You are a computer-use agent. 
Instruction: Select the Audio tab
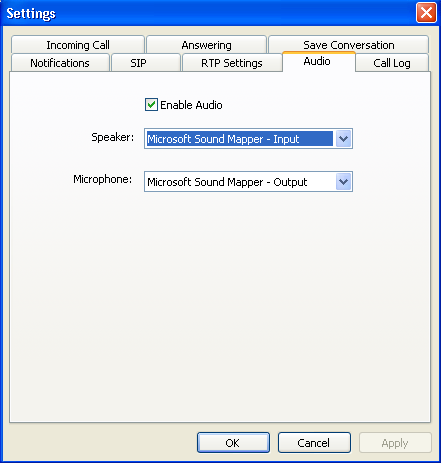pos(317,61)
